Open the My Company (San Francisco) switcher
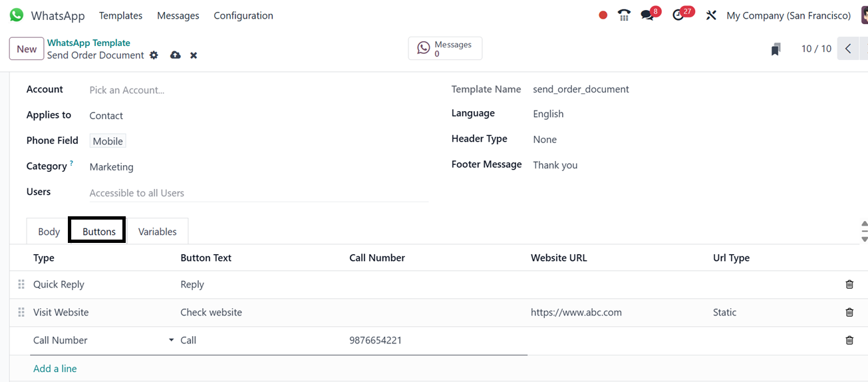Viewport: 868px width, 382px height. click(x=788, y=15)
